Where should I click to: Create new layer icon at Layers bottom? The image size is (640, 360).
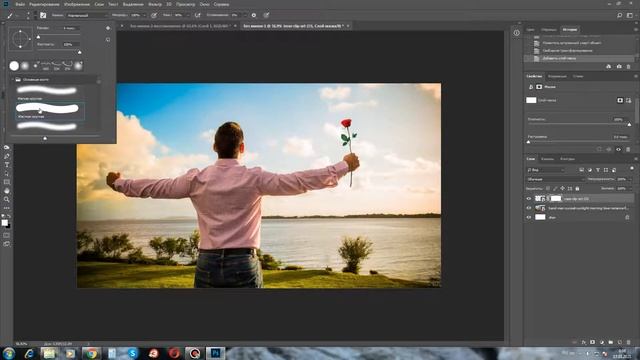[x=620, y=342]
